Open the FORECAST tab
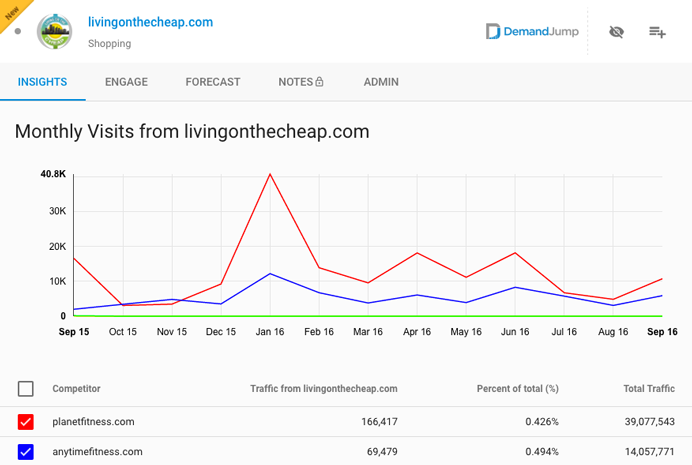This screenshot has width=692, height=465. click(213, 82)
